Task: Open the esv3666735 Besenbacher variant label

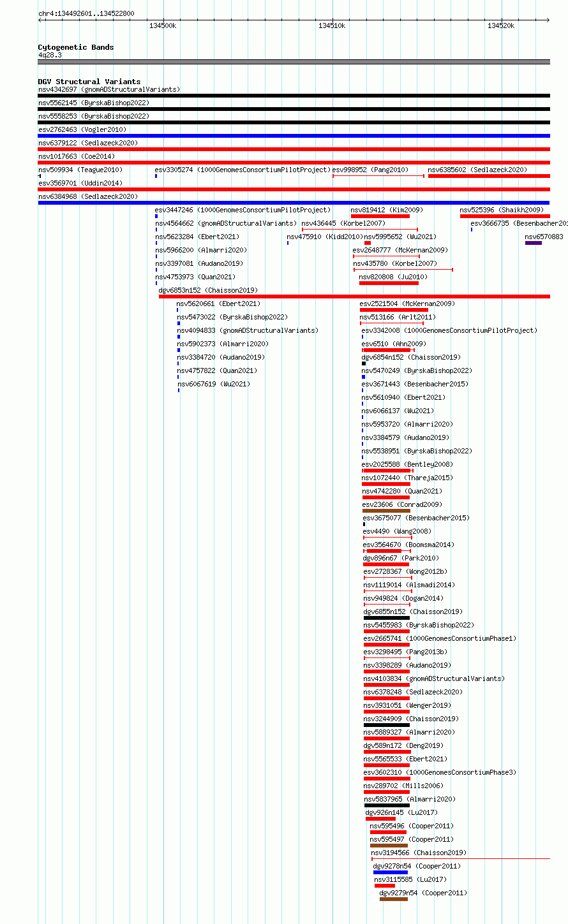Action: point(519,224)
